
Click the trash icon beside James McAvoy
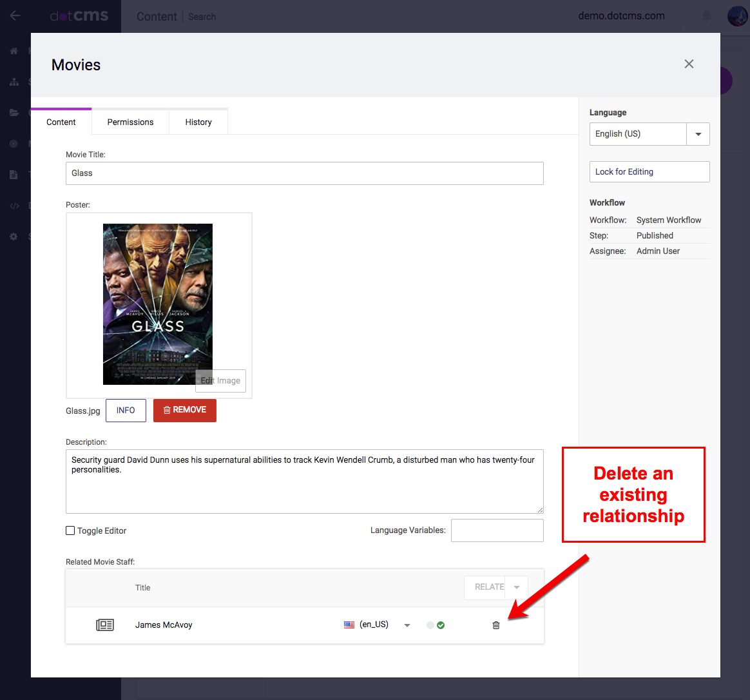click(495, 625)
